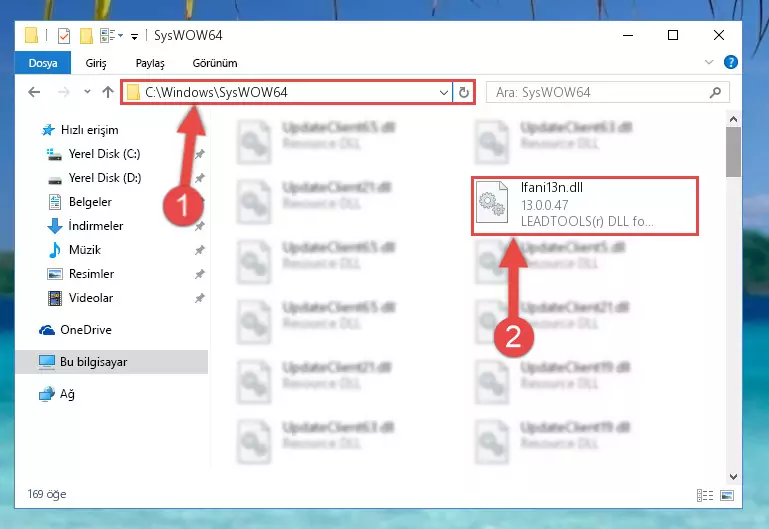This screenshot has height=529, width=769.
Task: Click the search magnifier icon
Action: coord(716,92)
